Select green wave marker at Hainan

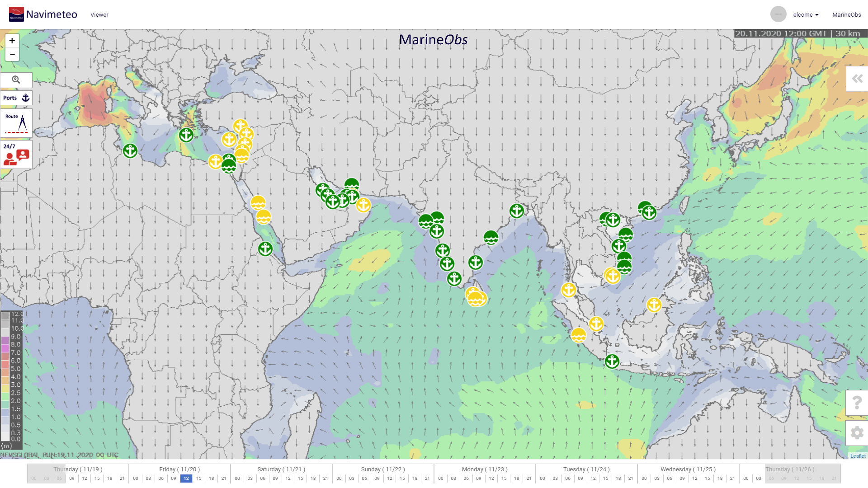(626, 235)
